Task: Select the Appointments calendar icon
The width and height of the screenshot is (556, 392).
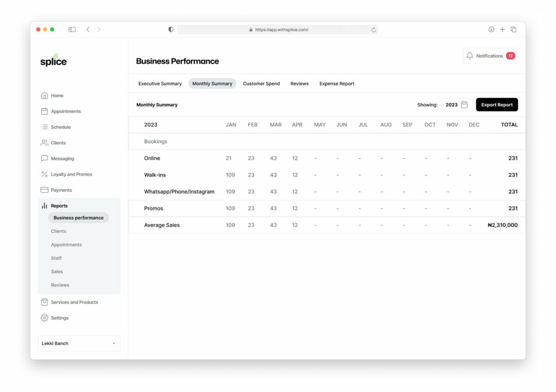Action: click(45, 111)
